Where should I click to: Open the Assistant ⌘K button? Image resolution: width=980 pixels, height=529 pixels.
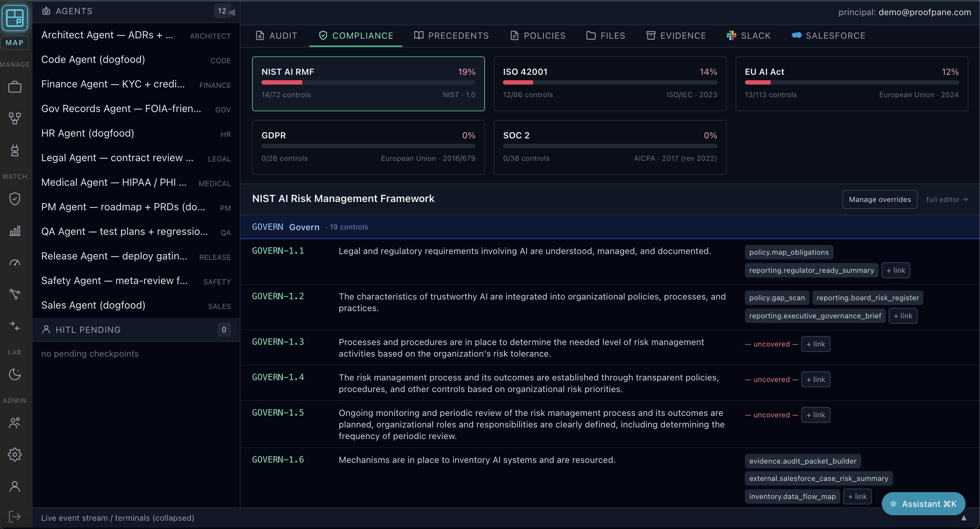pyautogui.click(x=923, y=504)
